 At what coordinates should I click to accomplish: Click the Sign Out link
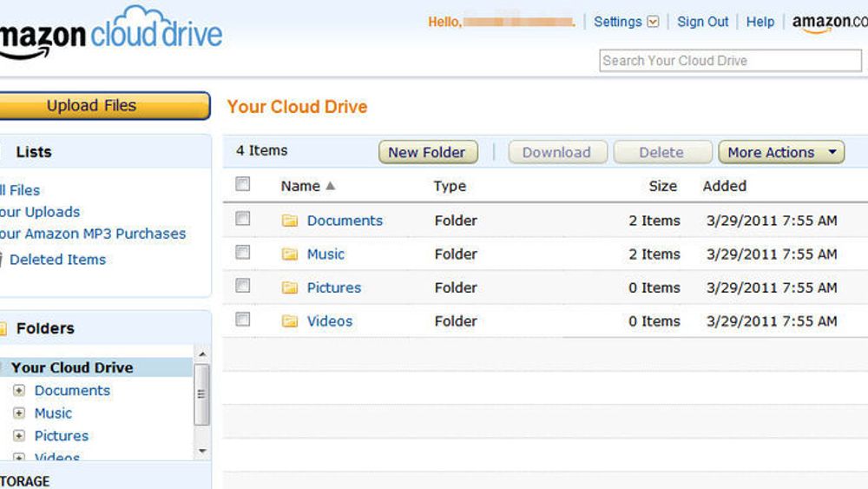click(702, 22)
